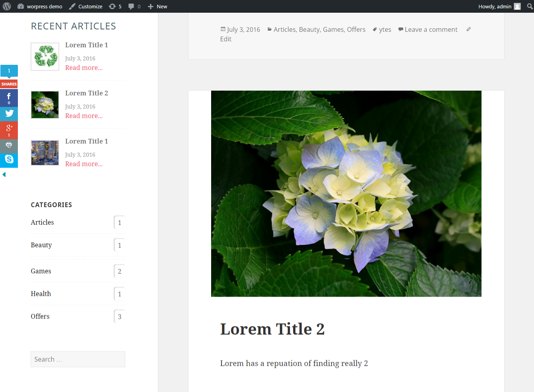Click Read more under first Lorem Title 1
This screenshot has height=392, width=534.
tap(84, 68)
